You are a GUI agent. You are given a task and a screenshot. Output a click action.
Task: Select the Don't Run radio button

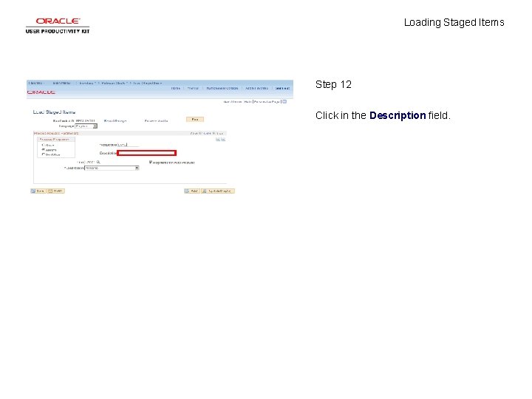tap(43, 154)
